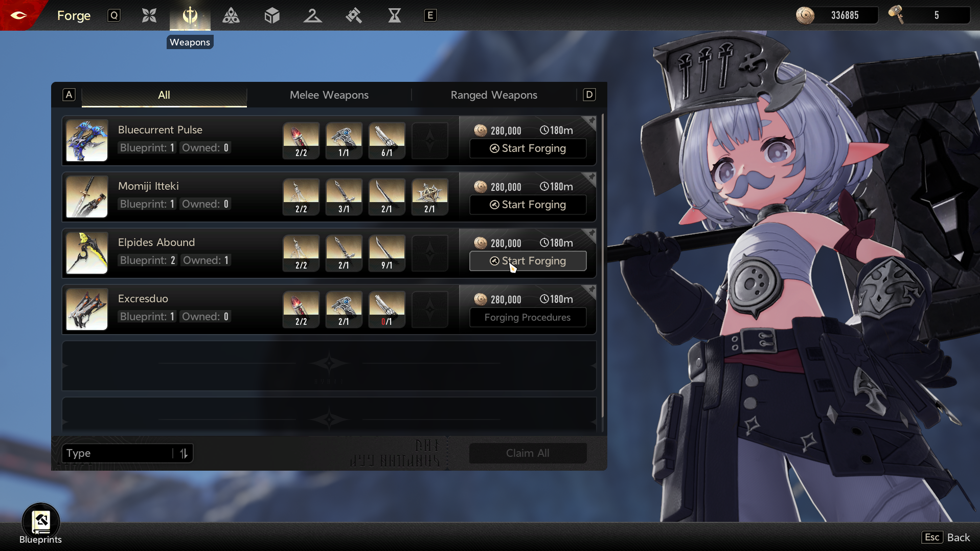
Task: Click the Excresduo weapon name
Action: [x=143, y=299]
